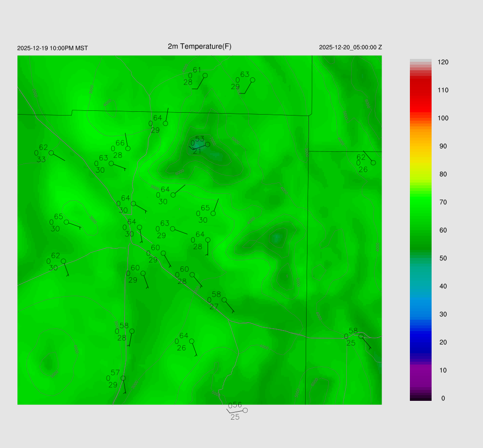Screen dimensions: 483x448
Task: Click the station circle reading 58 over 27
Action: coord(224,300)
